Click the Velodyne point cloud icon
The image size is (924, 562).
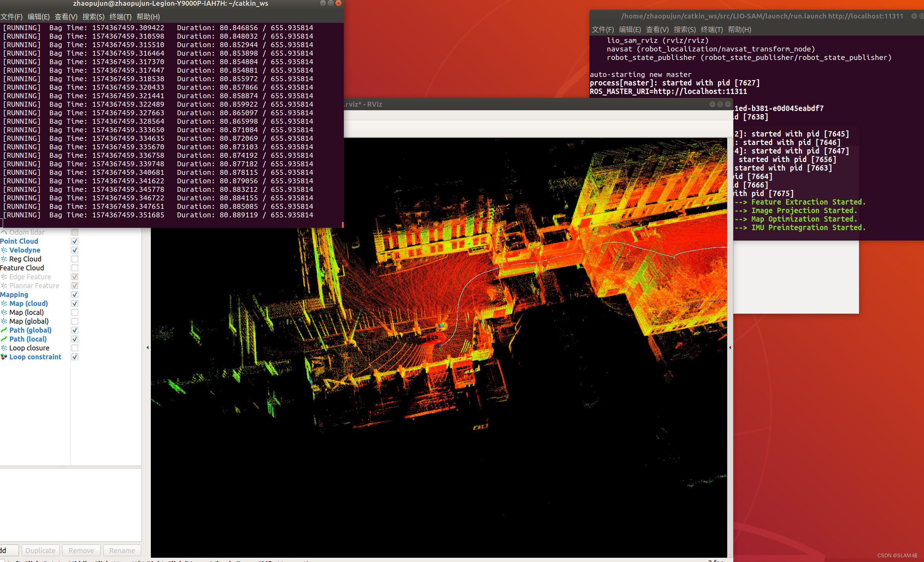click(4, 250)
